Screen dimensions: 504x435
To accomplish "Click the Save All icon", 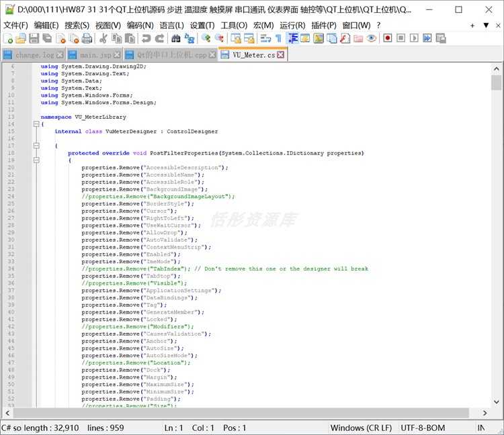I will (x=47, y=38).
